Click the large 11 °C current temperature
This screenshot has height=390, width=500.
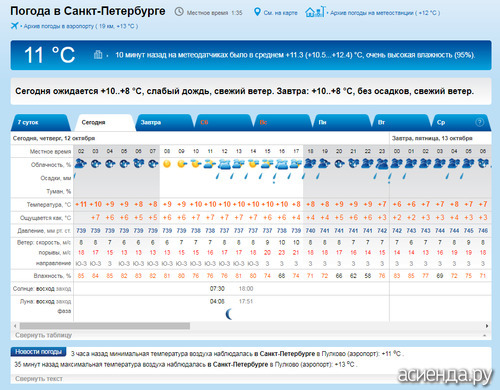click(49, 55)
